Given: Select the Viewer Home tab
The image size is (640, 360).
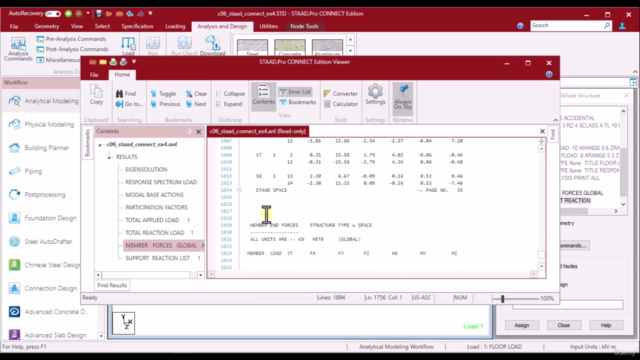Looking at the screenshot, I should pos(122,74).
